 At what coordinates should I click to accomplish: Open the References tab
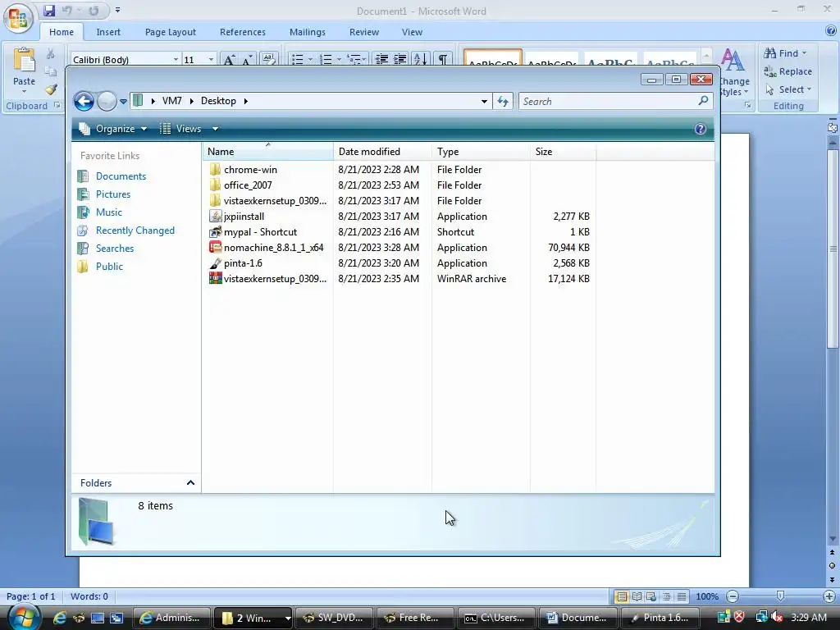[243, 32]
